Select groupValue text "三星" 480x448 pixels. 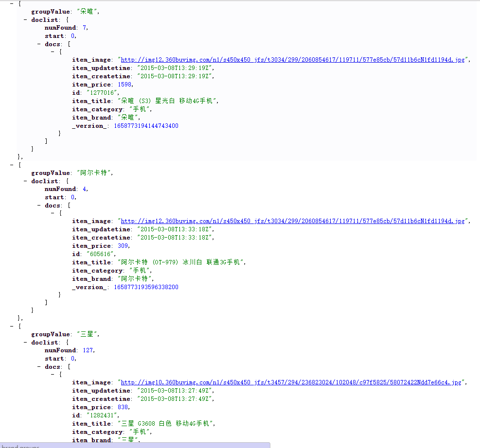pyautogui.click(x=87, y=334)
